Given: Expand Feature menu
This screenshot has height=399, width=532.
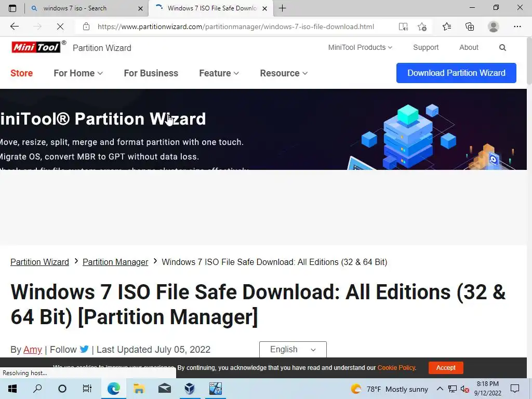Looking at the screenshot, I should (219, 73).
